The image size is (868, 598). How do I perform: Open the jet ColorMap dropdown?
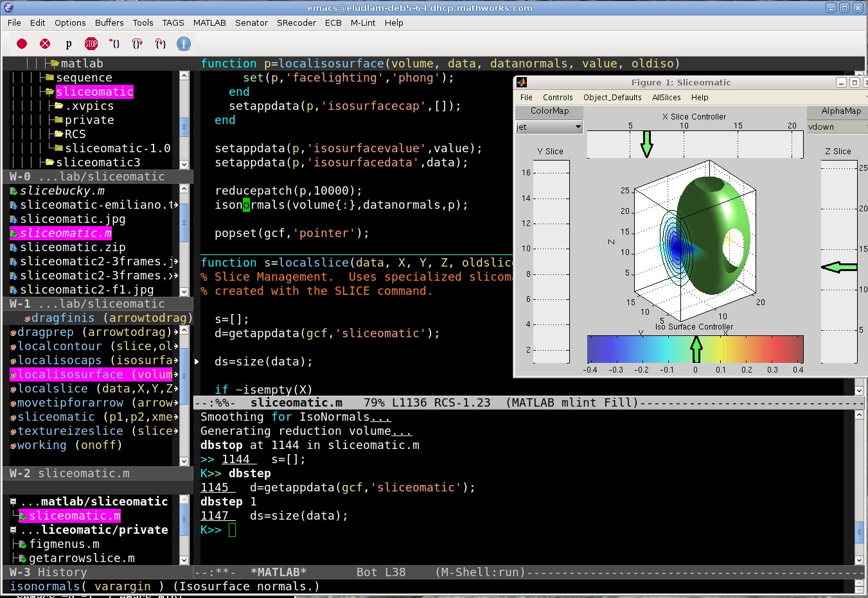pyautogui.click(x=549, y=127)
